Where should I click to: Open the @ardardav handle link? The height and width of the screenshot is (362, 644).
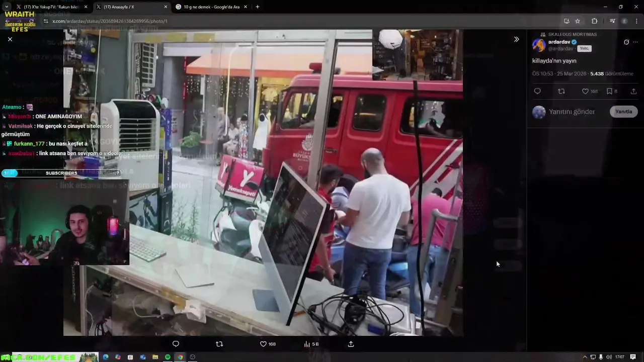coord(560,49)
